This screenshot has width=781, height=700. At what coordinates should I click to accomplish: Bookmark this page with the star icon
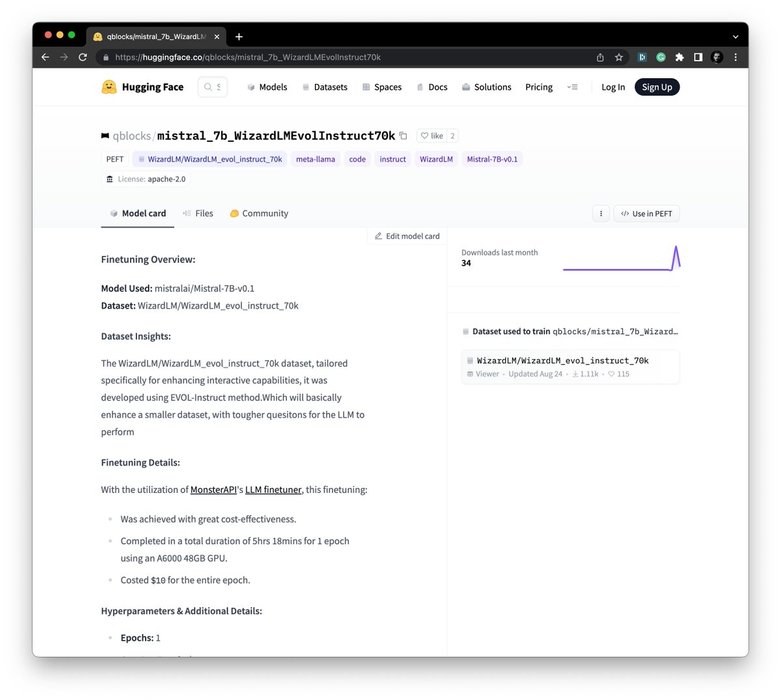click(619, 57)
